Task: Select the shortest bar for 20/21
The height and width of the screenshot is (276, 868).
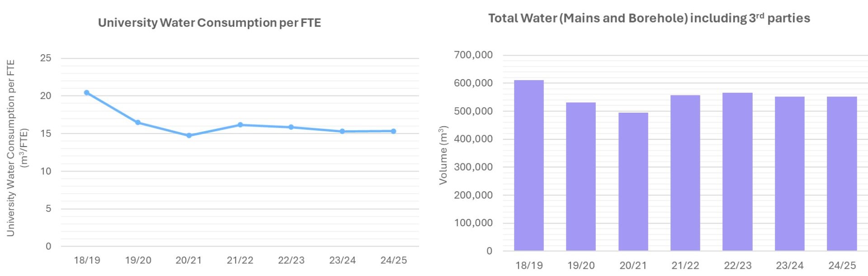Action: pos(633,181)
